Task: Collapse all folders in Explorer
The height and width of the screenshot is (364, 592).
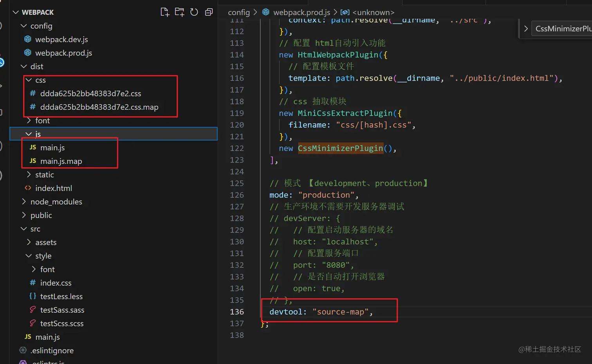Action: [x=209, y=12]
